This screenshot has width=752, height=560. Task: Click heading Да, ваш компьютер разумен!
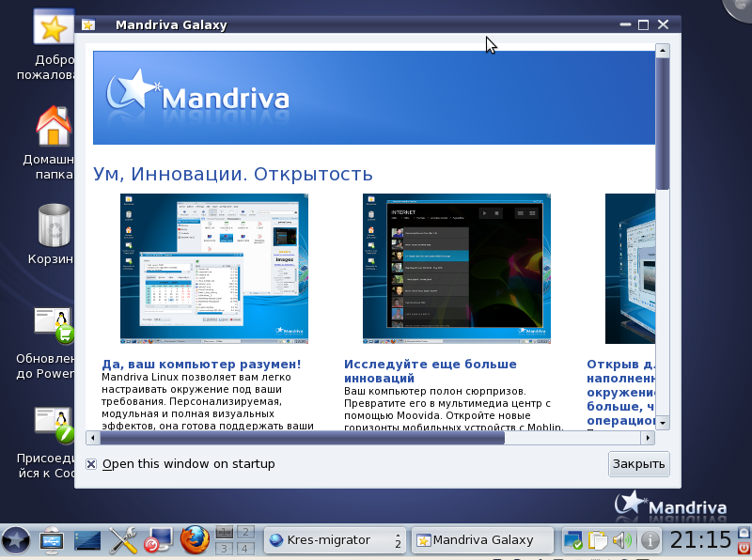[201, 365]
